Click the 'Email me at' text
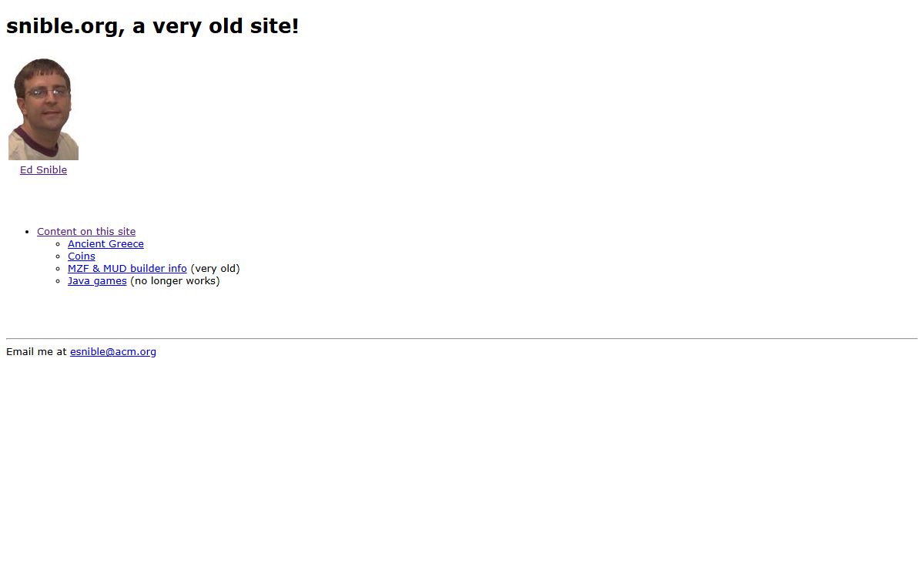Image resolution: width=924 pixels, height=570 pixels. [x=36, y=352]
